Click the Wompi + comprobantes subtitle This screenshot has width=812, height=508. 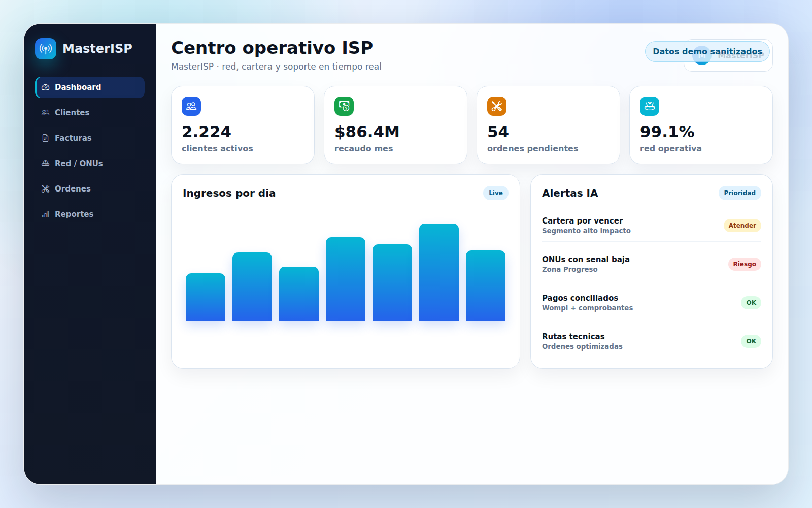coord(587,308)
